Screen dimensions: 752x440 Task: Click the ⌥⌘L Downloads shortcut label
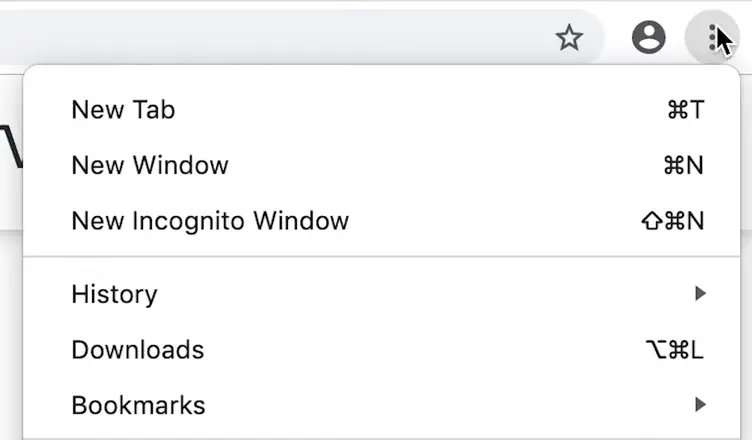coord(675,350)
